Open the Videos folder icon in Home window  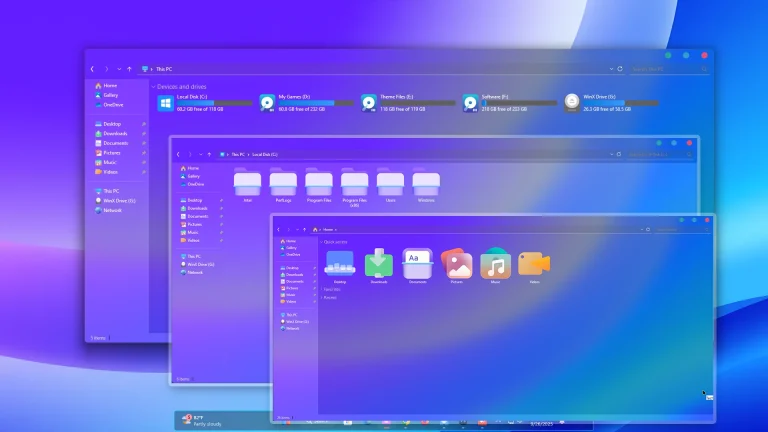(x=534, y=264)
